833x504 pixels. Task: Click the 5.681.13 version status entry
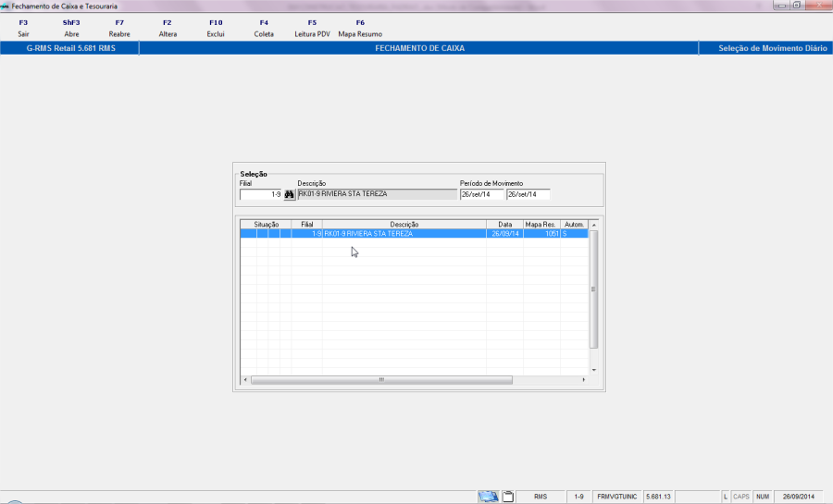tap(658, 497)
